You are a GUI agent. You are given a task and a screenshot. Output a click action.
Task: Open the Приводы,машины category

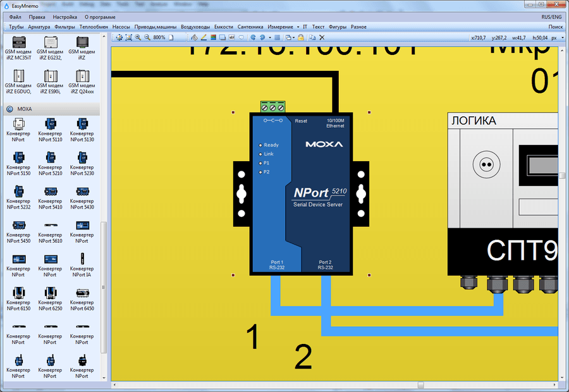click(156, 27)
